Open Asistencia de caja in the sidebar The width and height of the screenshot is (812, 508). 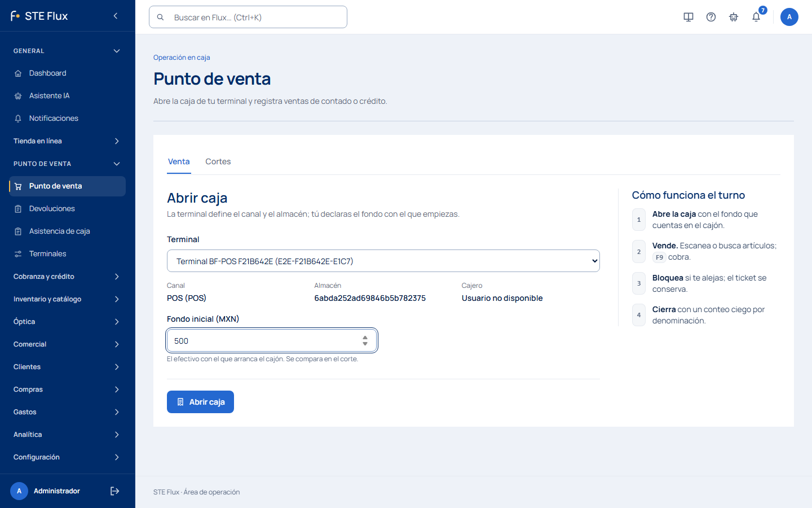point(68,231)
